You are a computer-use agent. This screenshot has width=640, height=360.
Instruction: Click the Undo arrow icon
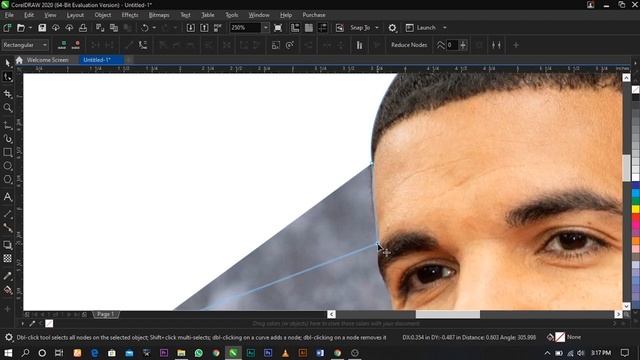(x=144, y=28)
